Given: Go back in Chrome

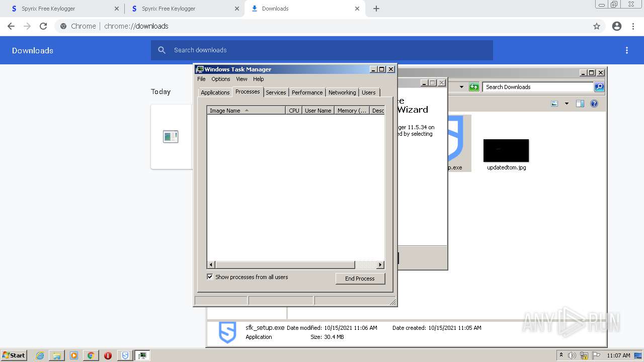Looking at the screenshot, I should click(11, 26).
